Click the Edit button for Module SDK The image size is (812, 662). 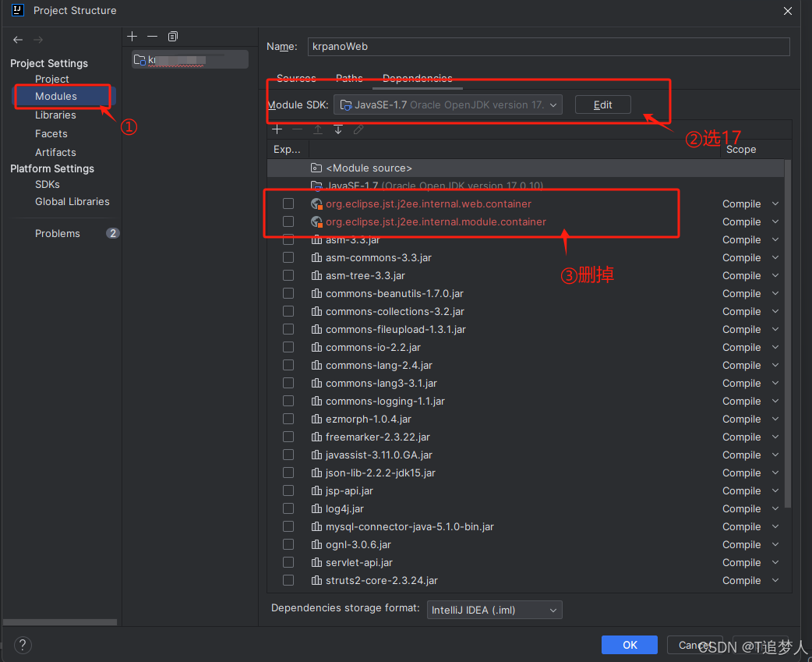[x=603, y=104]
